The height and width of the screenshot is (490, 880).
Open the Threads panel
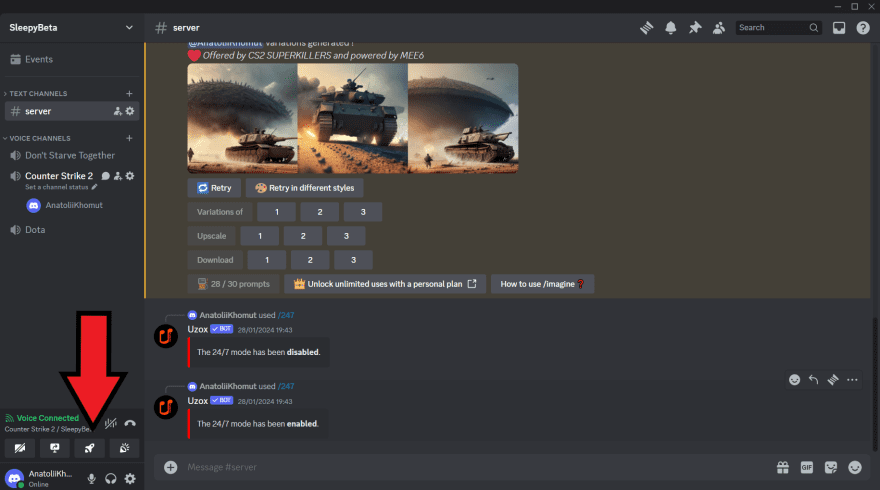(x=647, y=28)
